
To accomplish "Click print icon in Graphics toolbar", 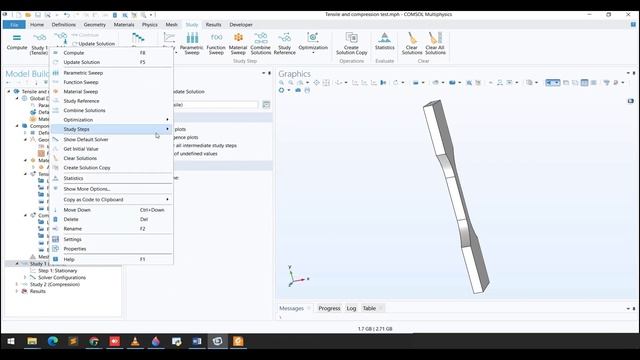I will pos(307,90).
